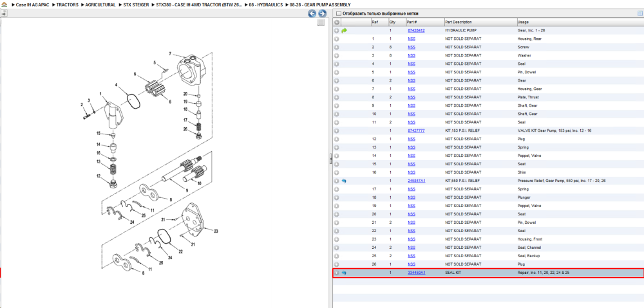Expand Case IH AG APAC breadcrumb
The width and height of the screenshot is (644, 308).
tap(31, 5)
